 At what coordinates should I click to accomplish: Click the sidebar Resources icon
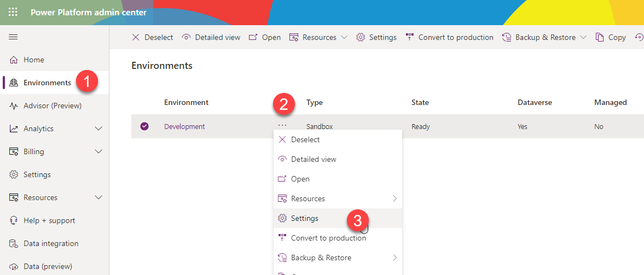pos(14,198)
